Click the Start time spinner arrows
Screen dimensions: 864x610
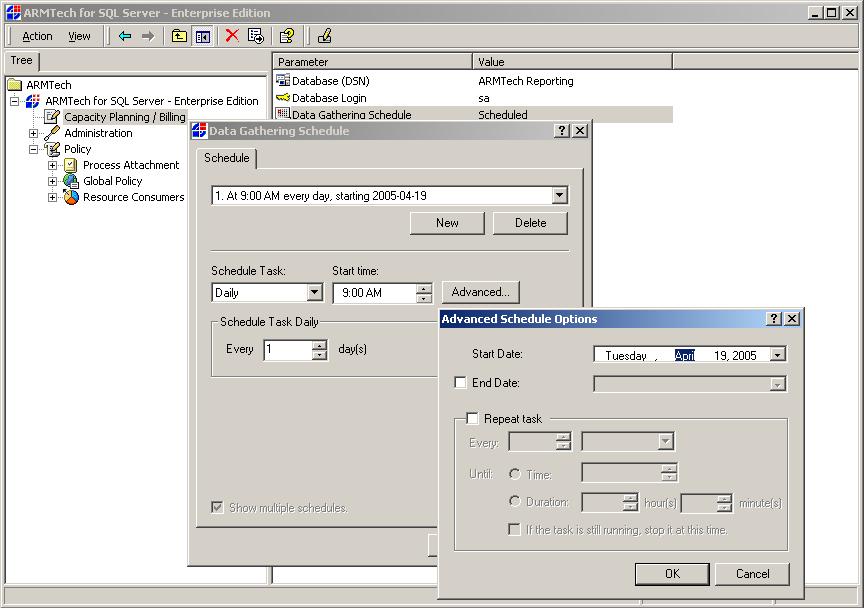tap(424, 293)
